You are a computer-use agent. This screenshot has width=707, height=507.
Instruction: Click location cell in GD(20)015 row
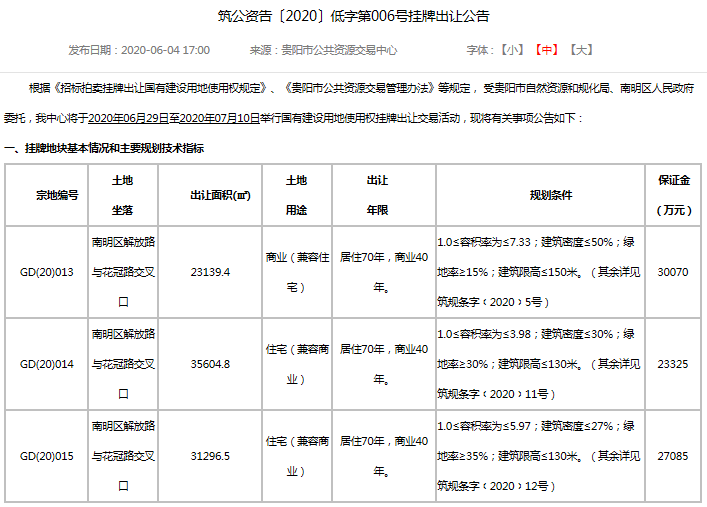pyautogui.click(x=123, y=456)
